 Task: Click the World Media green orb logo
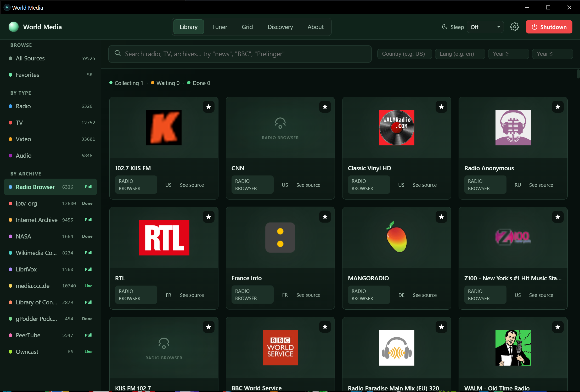[x=14, y=27]
